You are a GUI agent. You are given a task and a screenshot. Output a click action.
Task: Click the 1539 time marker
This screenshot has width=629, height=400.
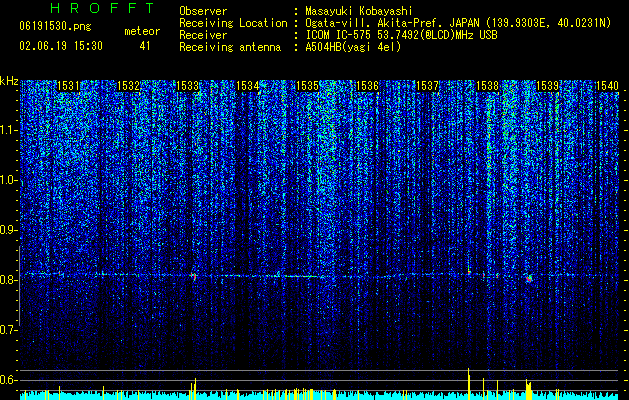click(547, 86)
